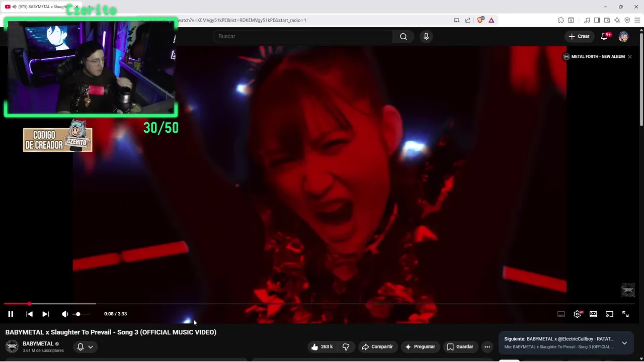
Task: Open YouTube notifications bell
Action: pos(605,36)
